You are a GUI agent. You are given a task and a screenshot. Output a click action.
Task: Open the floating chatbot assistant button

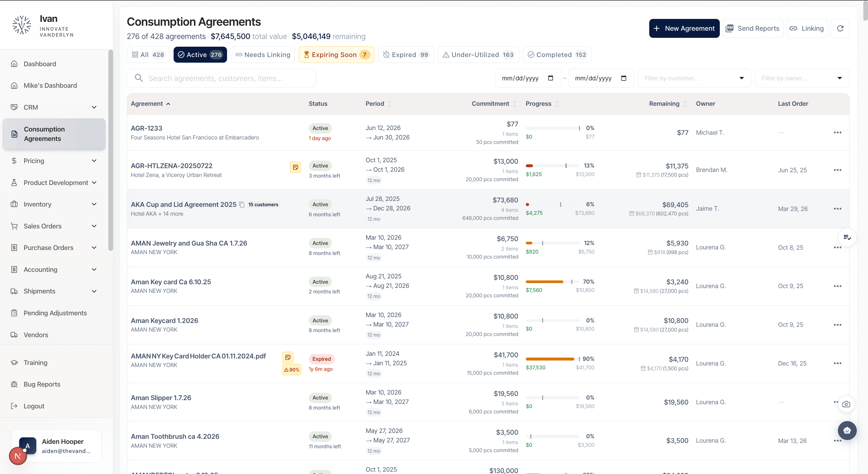coord(847,431)
